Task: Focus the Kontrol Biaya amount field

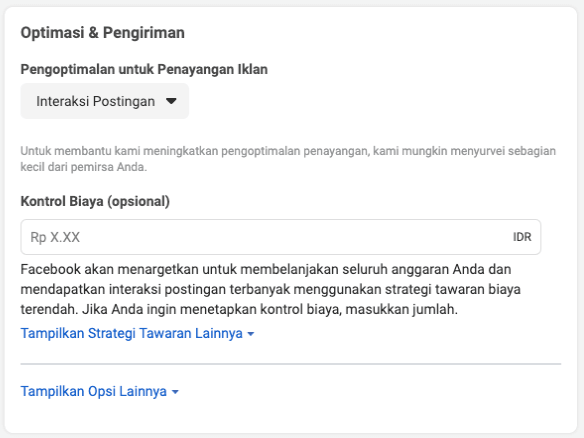Action: (x=281, y=237)
